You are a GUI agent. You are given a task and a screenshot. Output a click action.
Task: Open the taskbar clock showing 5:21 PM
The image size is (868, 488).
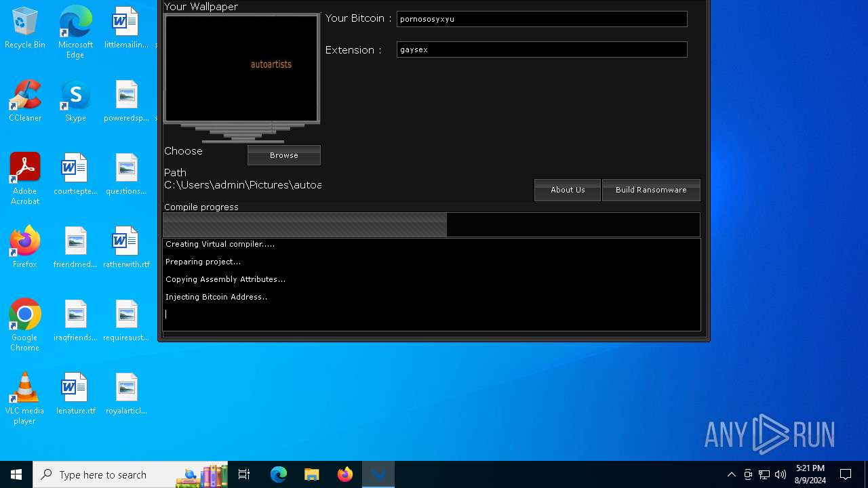click(810, 474)
